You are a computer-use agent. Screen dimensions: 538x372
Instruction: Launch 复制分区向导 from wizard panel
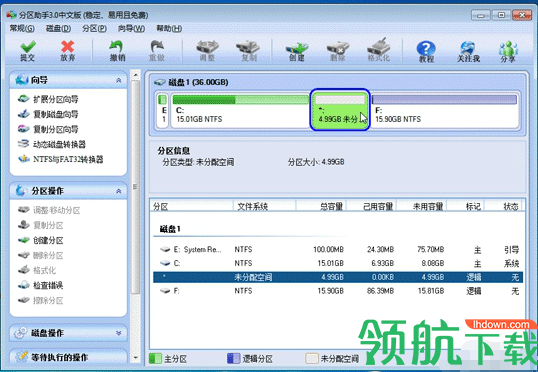(48, 129)
